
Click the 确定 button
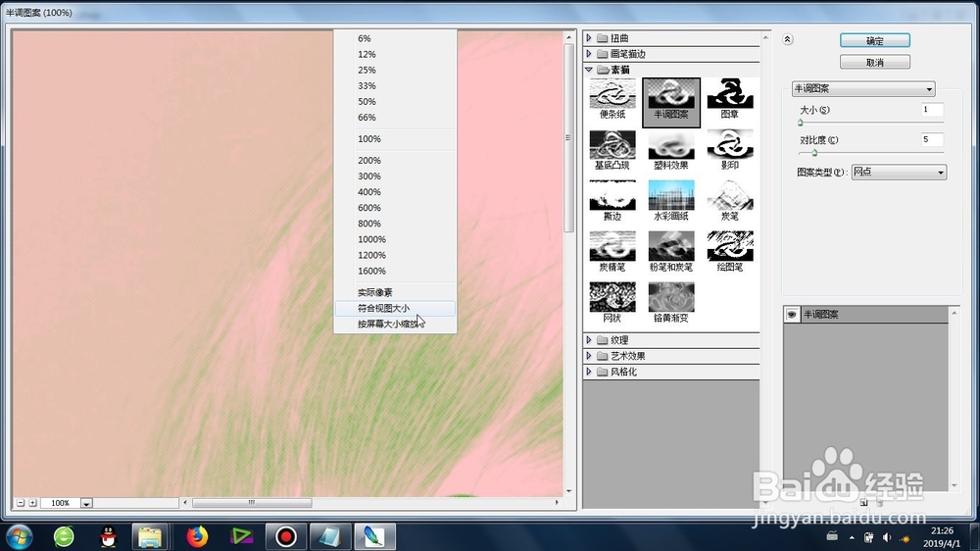pos(874,40)
